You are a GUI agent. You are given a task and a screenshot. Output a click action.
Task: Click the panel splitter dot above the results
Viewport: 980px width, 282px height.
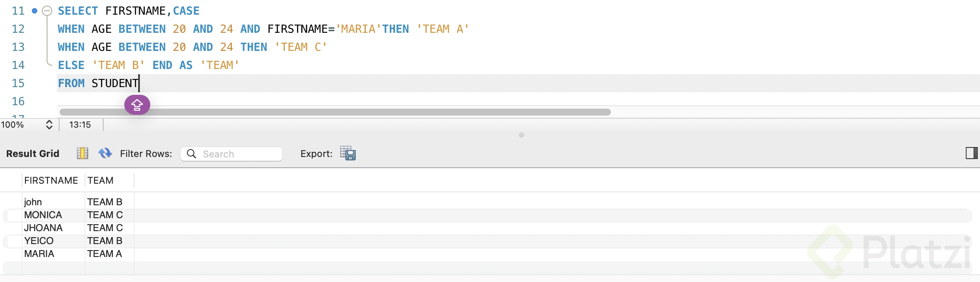click(522, 135)
